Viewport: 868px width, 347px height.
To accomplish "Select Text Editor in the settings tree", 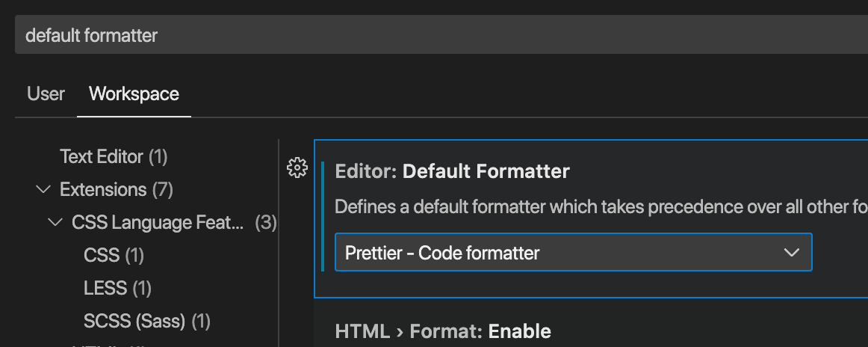I will tap(102, 157).
